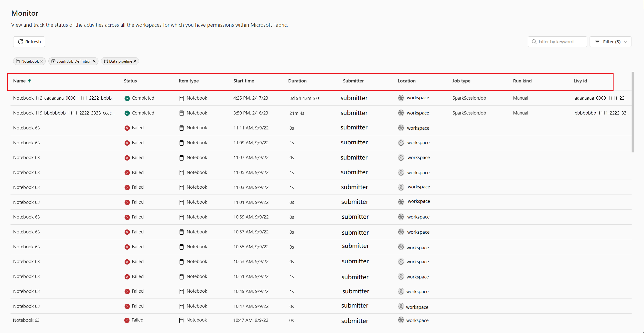Click Failed icon on the 11:03 AM run

click(127, 187)
